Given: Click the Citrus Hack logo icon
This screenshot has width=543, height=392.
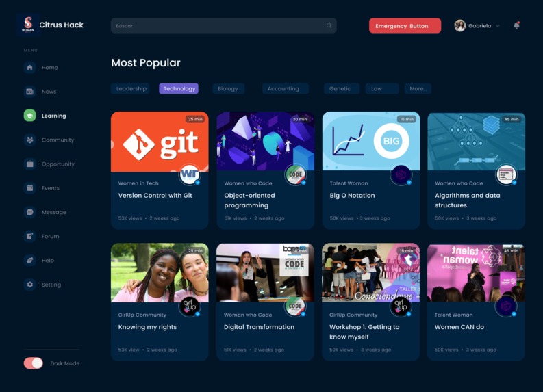Looking at the screenshot, I should point(28,25).
